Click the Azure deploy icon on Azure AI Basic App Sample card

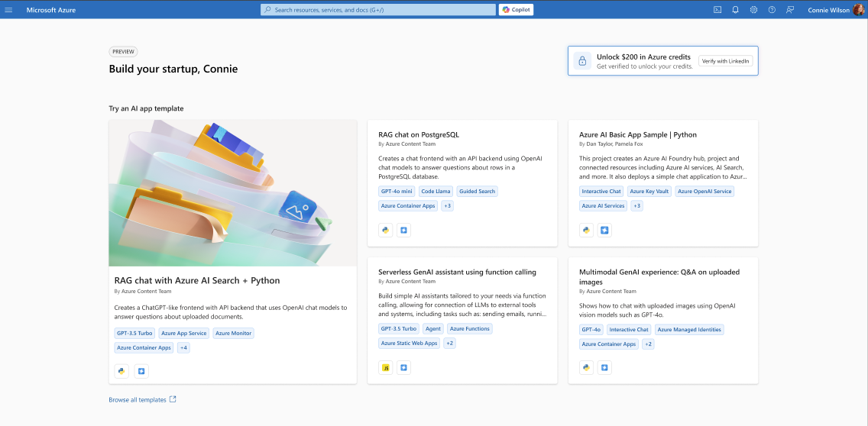pyautogui.click(x=604, y=230)
